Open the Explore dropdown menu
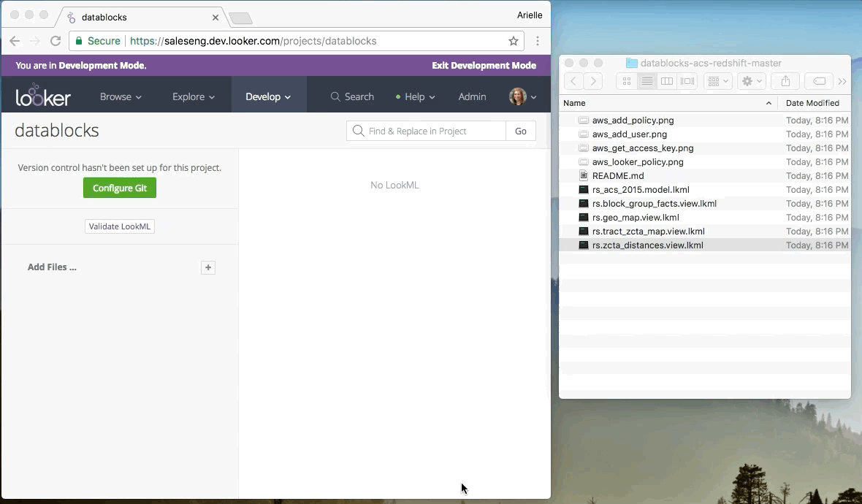 point(194,96)
